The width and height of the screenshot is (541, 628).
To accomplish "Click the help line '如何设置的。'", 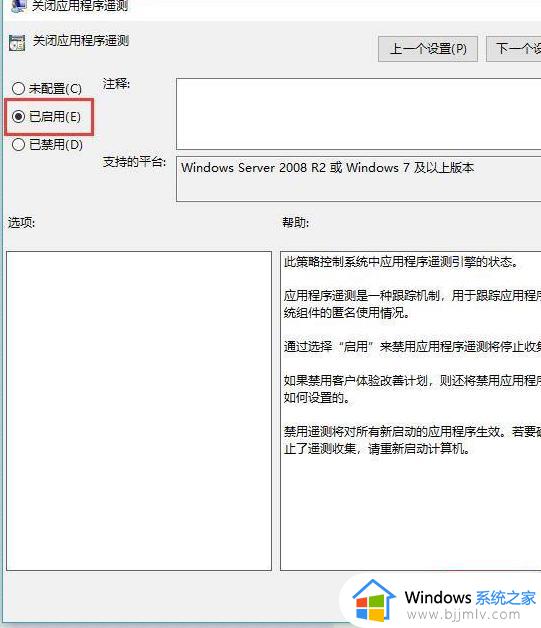I will tap(317, 398).
